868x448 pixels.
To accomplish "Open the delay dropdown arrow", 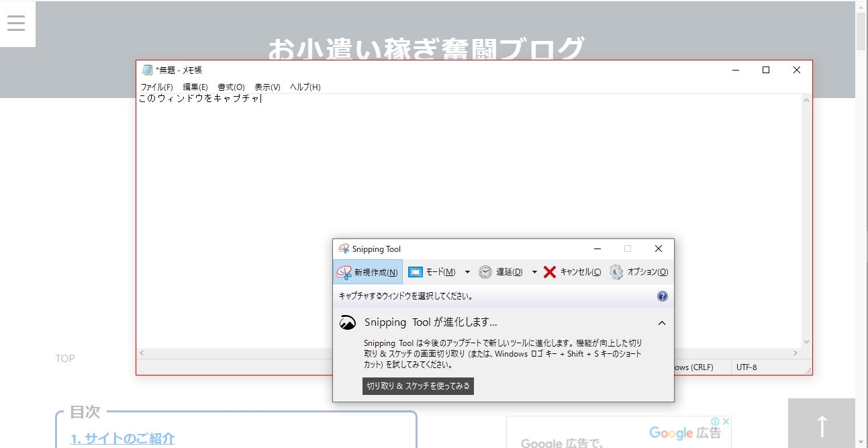I will point(534,272).
